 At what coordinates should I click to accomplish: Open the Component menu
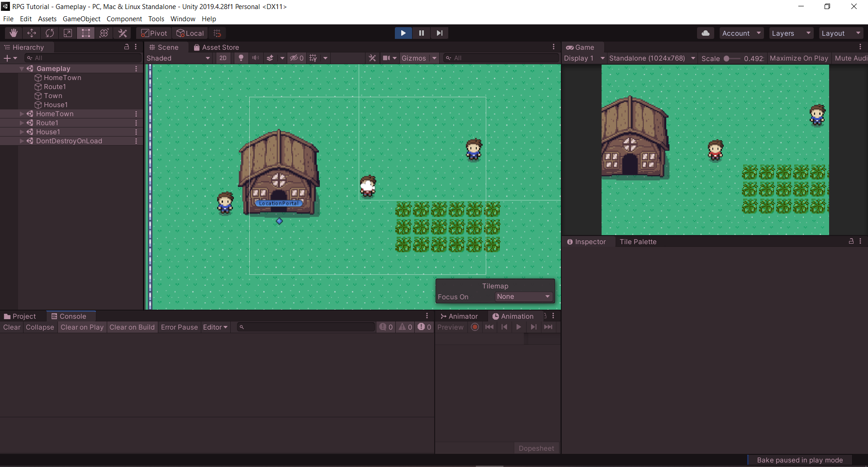(124, 19)
